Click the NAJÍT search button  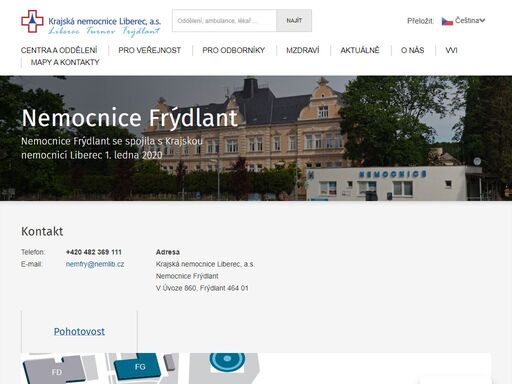(294, 21)
